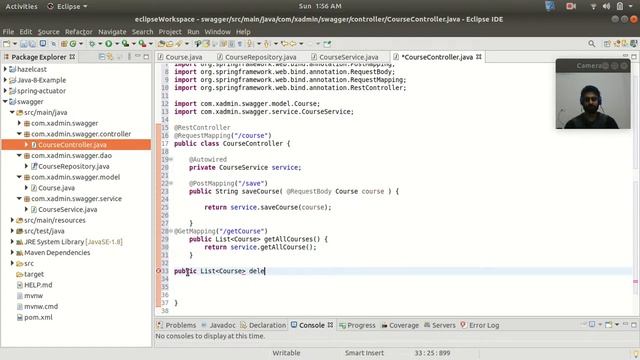Click the volume icon in system tray
The image size is (640, 360).
tap(607, 6)
